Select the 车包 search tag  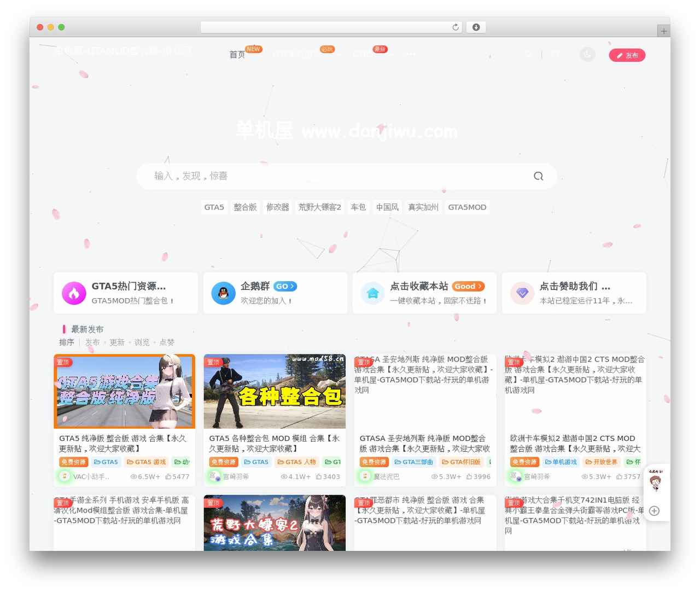tap(358, 207)
